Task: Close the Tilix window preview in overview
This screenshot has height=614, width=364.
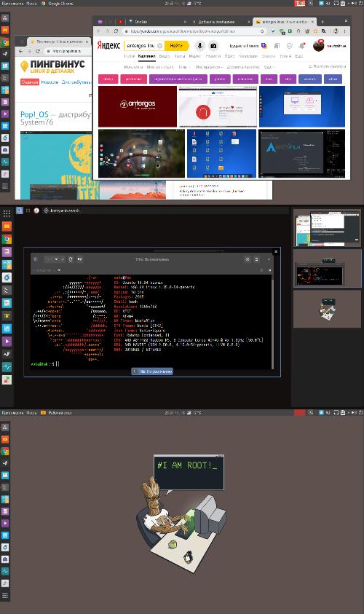Action: pos(276,252)
